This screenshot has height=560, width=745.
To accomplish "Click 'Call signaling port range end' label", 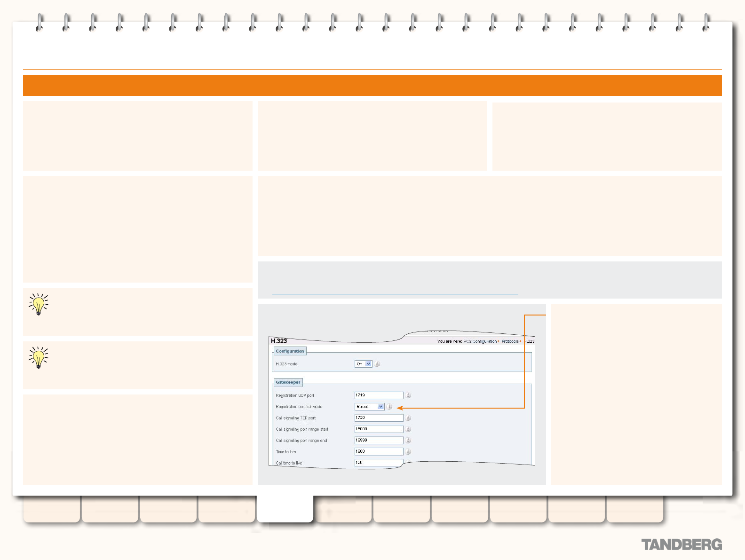I will (x=301, y=441).
